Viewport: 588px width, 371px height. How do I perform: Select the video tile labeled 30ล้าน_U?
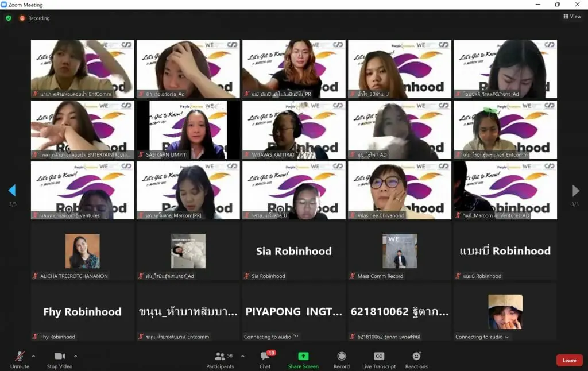click(400, 69)
